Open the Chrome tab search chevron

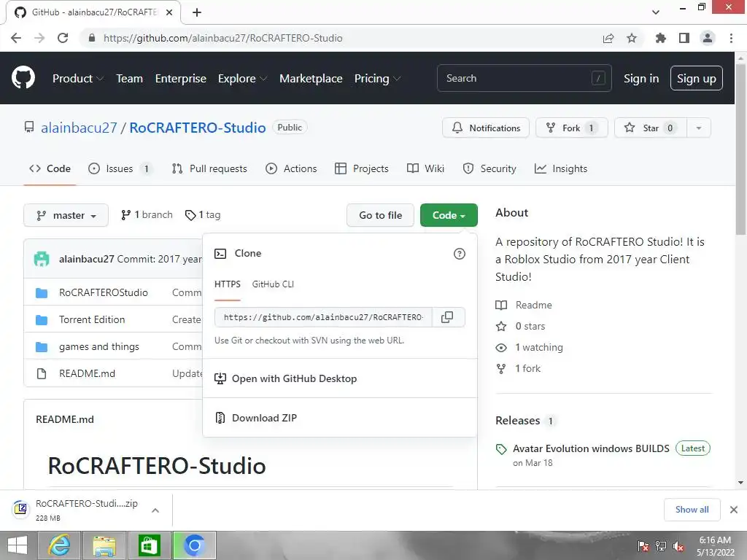(x=656, y=12)
